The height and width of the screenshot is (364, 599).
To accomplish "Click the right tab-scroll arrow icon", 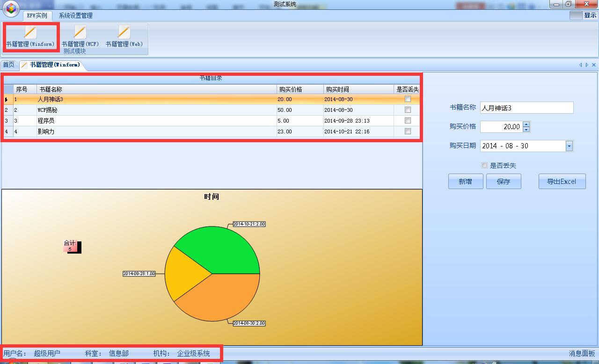I will pos(586,65).
